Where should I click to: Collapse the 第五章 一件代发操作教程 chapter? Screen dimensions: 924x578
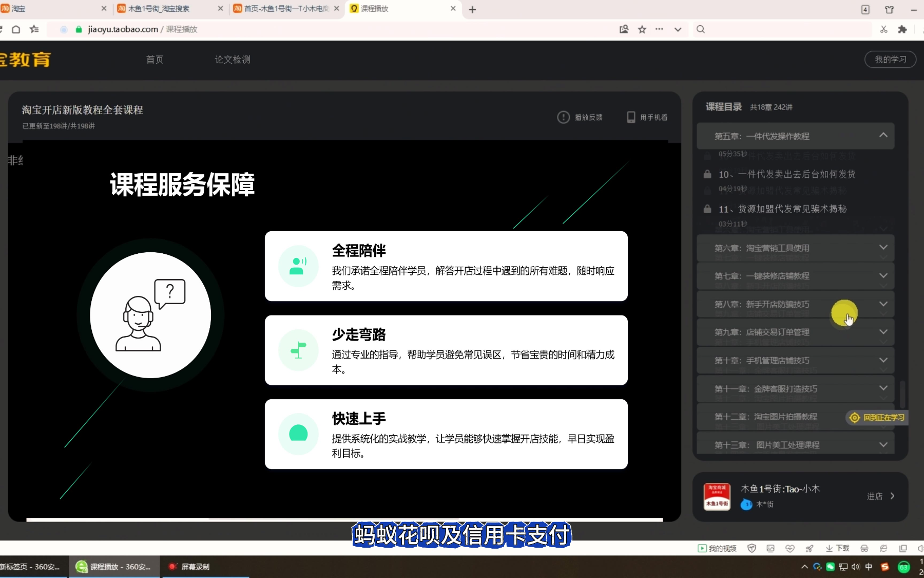coord(883,136)
